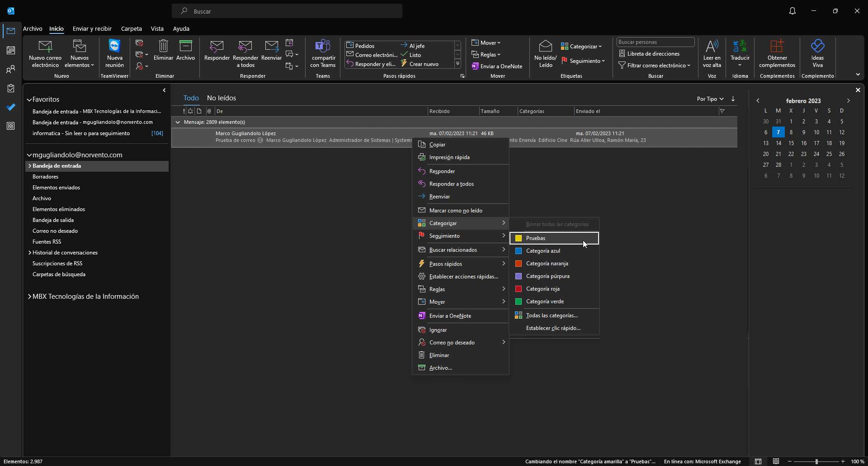Collapse the Mensaje group header
Viewport: 868px width, 466px height.
click(178, 122)
